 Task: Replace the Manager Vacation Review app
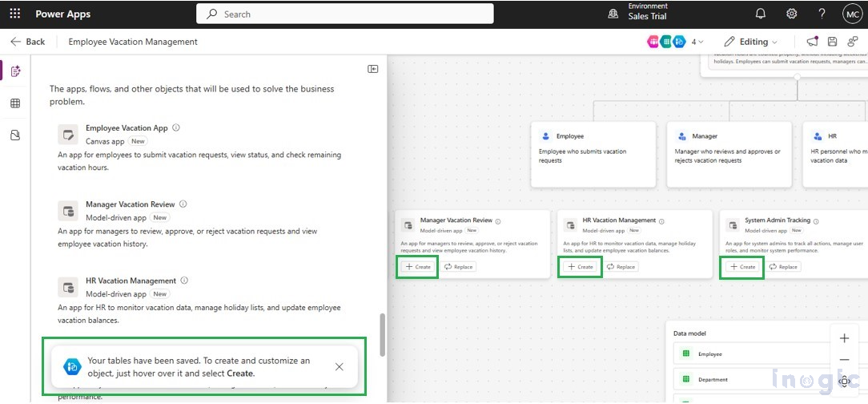tap(458, 267)
